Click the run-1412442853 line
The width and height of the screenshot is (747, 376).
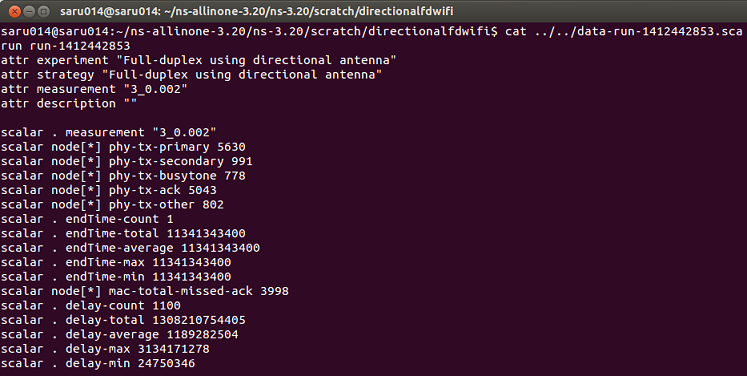[x=65, y=46]
